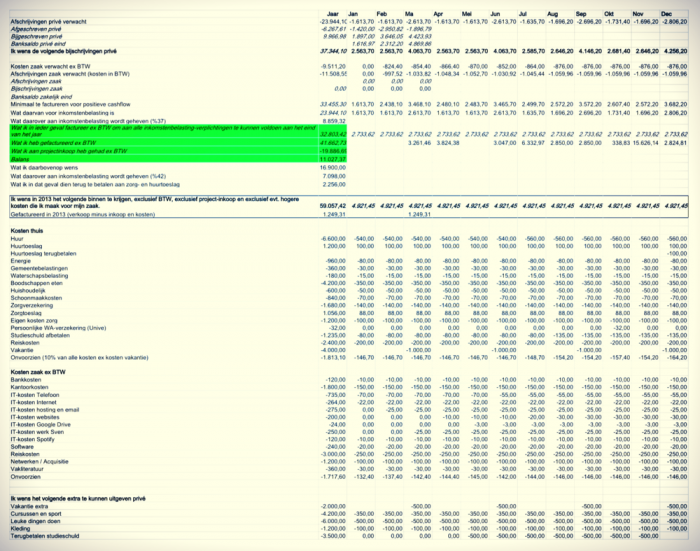Click the 'Kosten zaak ex BTW' section heading
The image size is (700, 551).
[38, 372]
